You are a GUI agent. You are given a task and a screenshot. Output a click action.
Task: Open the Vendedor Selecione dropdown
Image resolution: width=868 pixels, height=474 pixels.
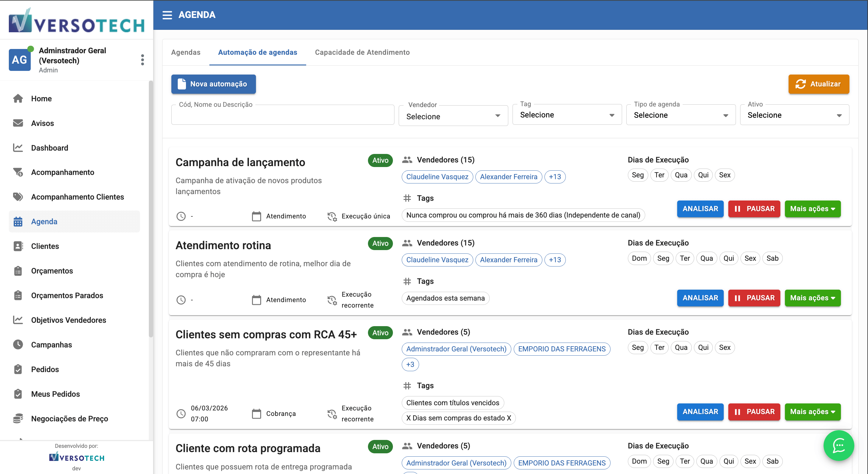tap(453, 116)
